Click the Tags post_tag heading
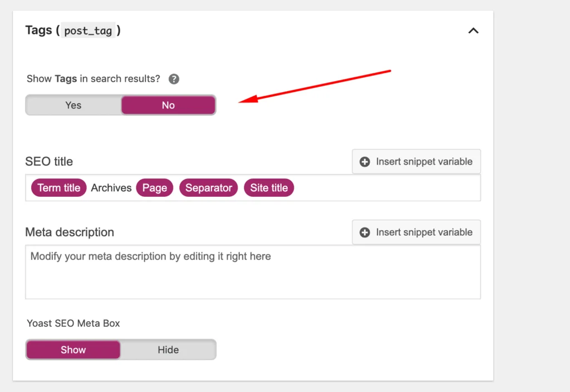The image size is (570, 392). click(x=73, y=30)
